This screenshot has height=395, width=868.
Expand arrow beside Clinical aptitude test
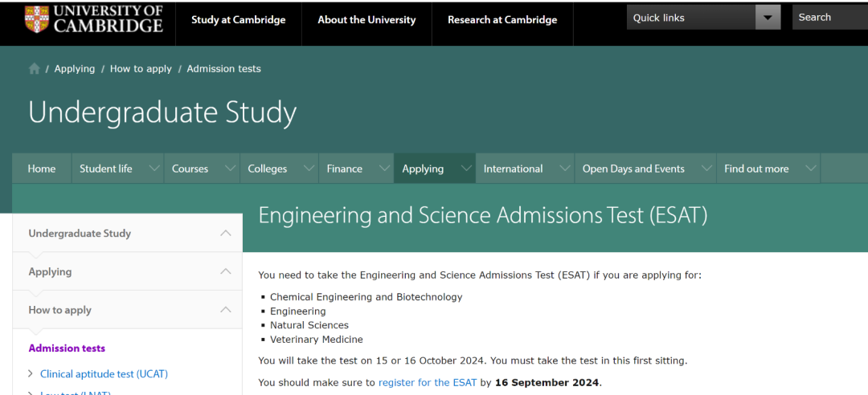click(x=31, y=374)
